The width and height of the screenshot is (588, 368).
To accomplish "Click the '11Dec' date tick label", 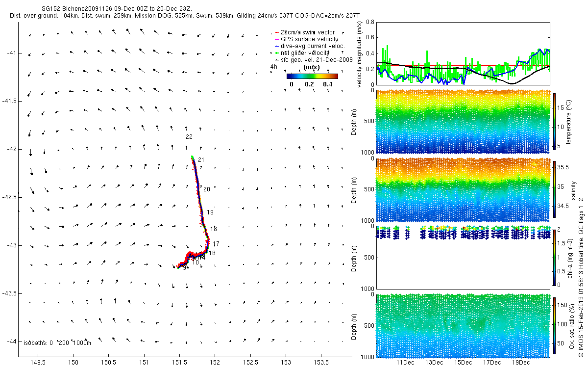I will pos(405,363).
